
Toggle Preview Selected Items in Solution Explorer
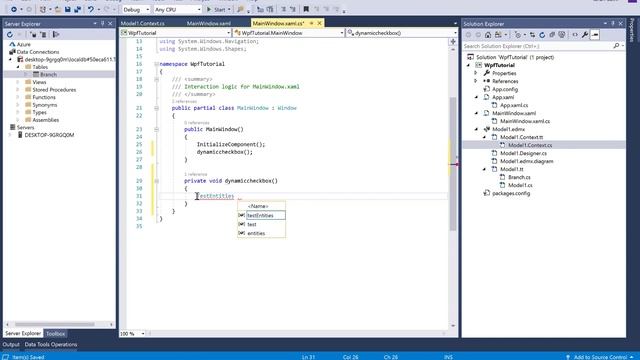coord(595,35)
